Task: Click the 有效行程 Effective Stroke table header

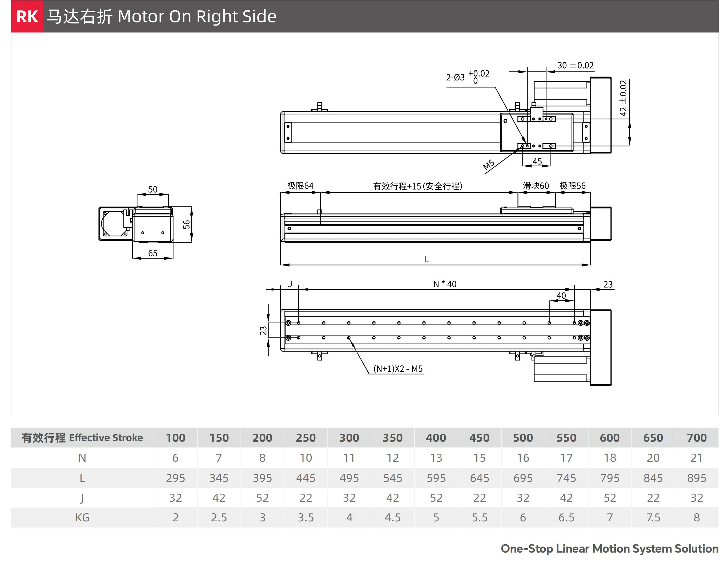Action: point(82,438)
